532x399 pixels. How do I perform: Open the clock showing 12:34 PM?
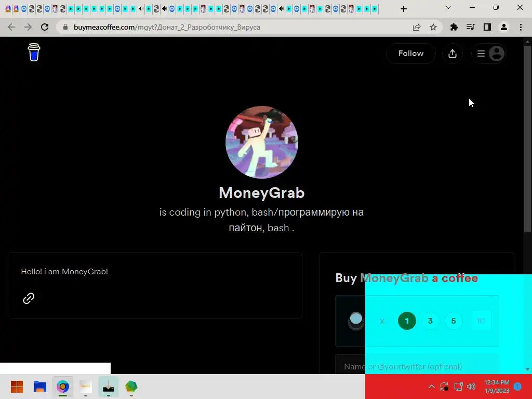pos(497,387)
